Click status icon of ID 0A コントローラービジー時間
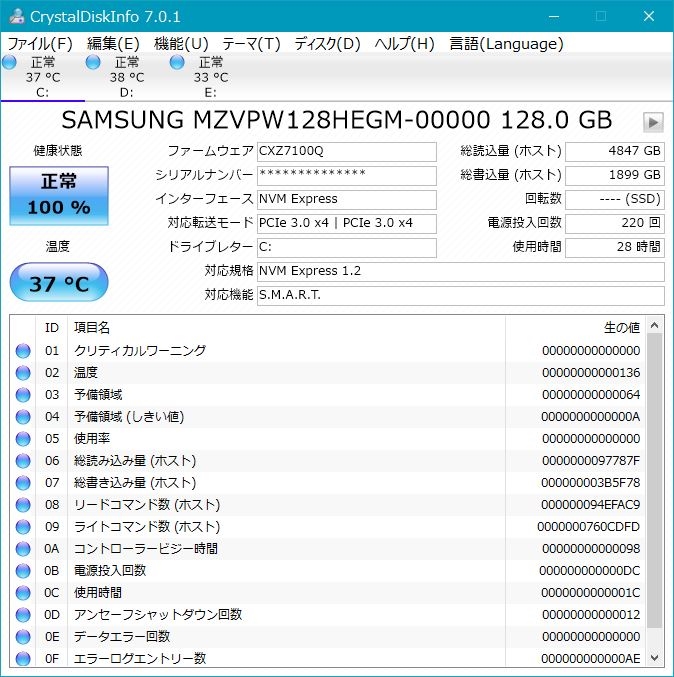Viewport: 674px width, 677px height. pyautogui.click(x=23, y=549)
